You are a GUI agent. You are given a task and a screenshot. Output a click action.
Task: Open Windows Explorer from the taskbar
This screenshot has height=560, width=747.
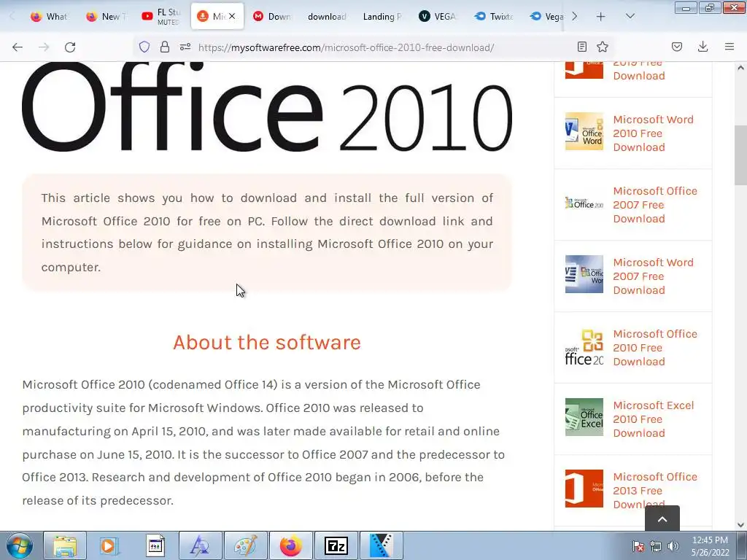tap(65, 545)
